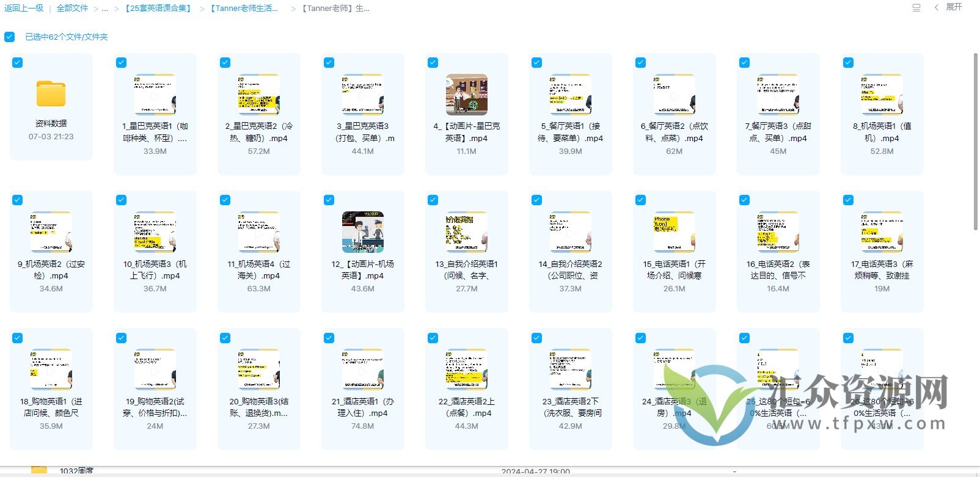Navigate to 【25套英语课合集】 breadcrumb
The height and width of the screenshot is (477, 980).
coord(158,9)
